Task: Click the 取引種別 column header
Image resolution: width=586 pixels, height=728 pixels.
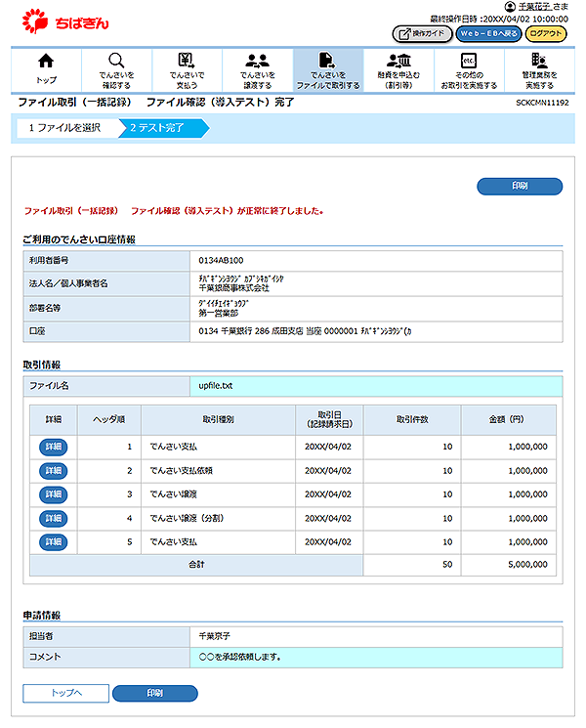Action: click(218, 420)
